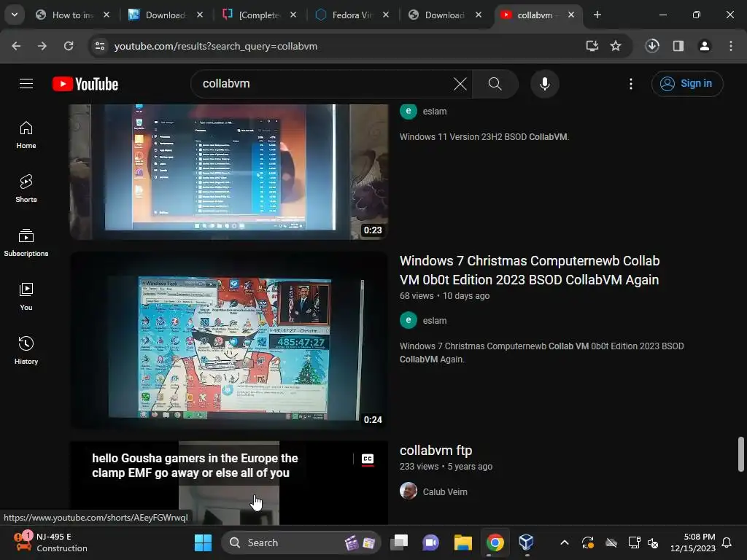Image resolution: width=747 pixels, height=560 pixels.
Task: Clear the collabvm search query
Action: point(460,84)
